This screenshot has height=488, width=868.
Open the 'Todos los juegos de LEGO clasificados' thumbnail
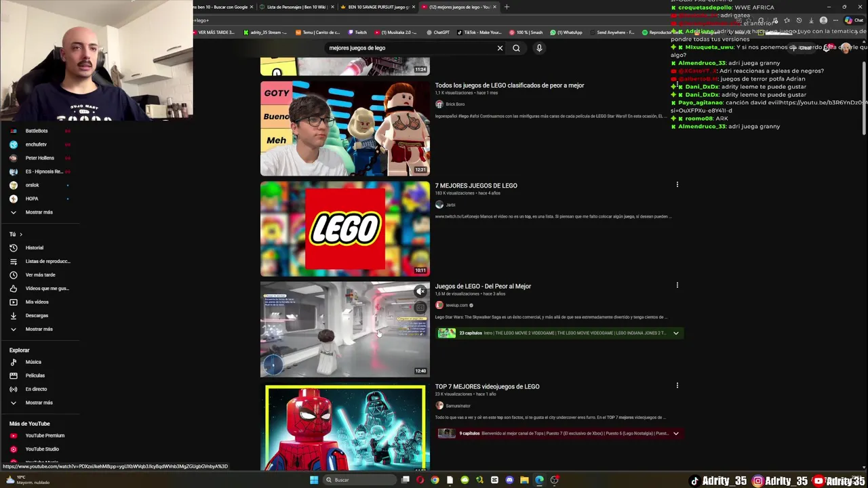point(345,129)
